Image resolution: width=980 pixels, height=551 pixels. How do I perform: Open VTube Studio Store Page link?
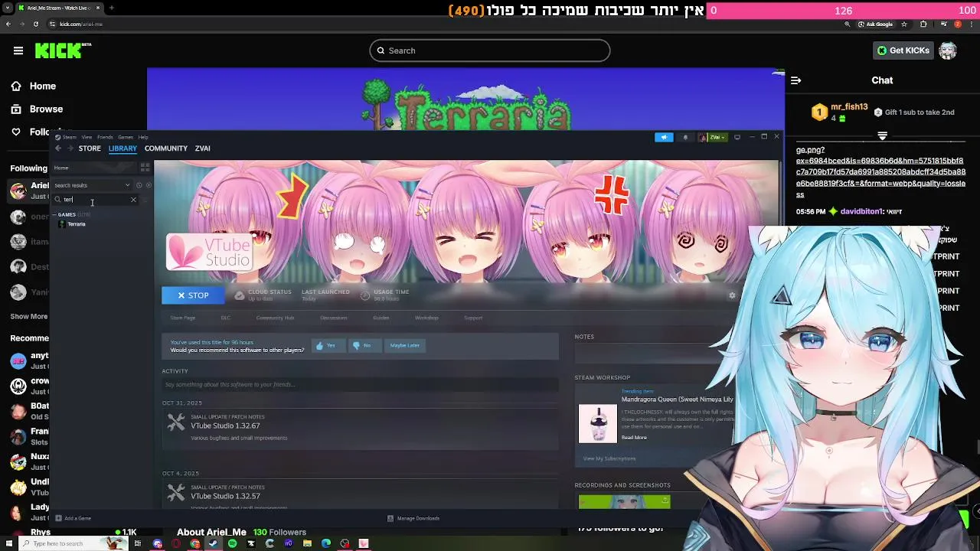tap(182, 318)
